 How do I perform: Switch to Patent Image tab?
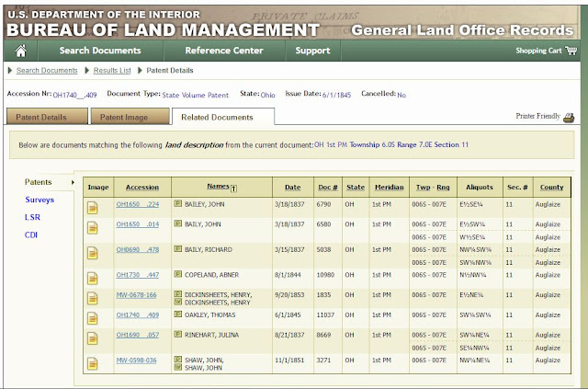[130, 117]
